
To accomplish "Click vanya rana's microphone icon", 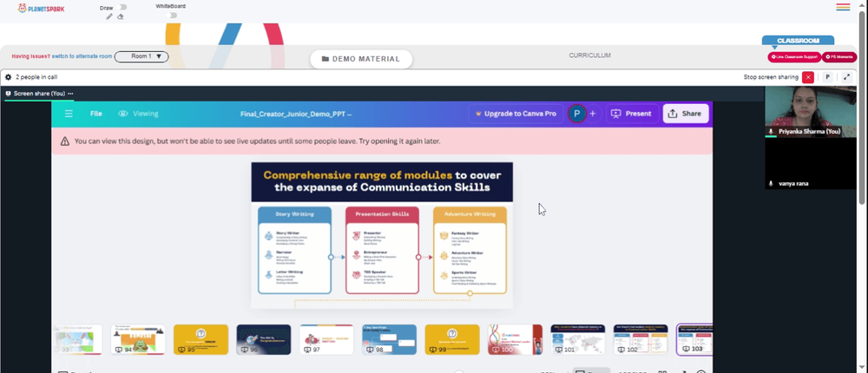I will 771,183.
